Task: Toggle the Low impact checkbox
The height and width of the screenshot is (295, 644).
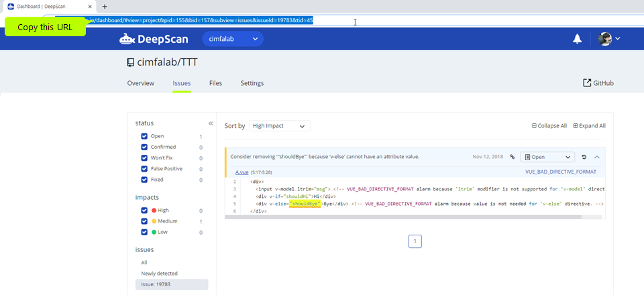Action: (144, 232)
